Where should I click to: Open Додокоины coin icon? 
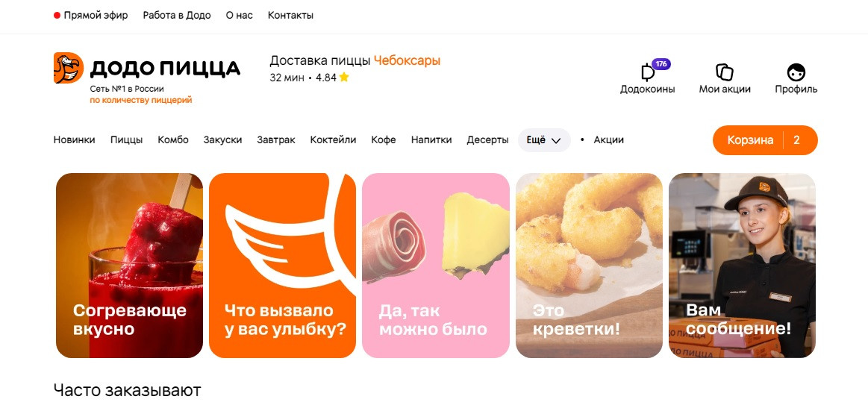[x=646, y=72]
